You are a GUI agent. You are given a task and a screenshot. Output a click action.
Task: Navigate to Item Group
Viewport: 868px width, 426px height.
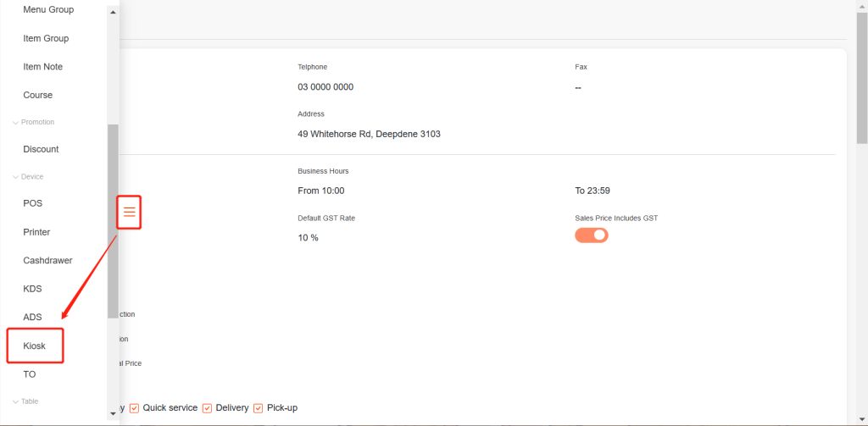(x=46, y=38)
